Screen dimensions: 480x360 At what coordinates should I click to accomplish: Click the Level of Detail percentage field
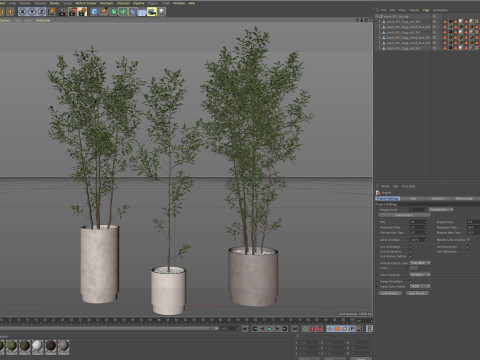coord(418,240)
